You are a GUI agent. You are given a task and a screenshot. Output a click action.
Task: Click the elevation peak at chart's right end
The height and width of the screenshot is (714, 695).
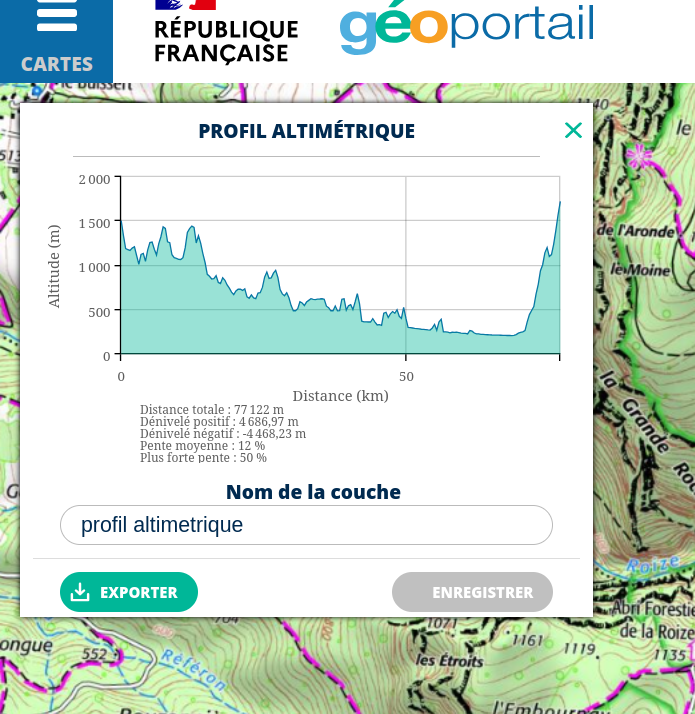(559, 203)
